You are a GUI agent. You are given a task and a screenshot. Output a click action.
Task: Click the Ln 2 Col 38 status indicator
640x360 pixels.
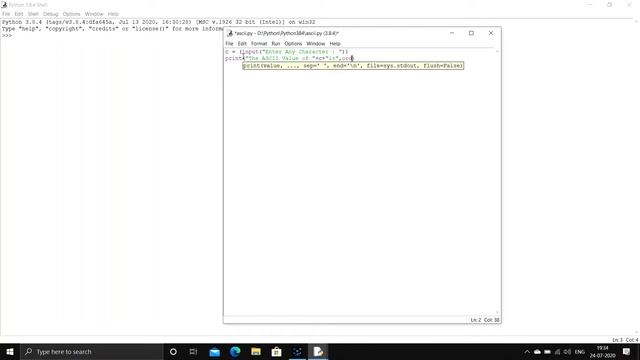(485, 320)
